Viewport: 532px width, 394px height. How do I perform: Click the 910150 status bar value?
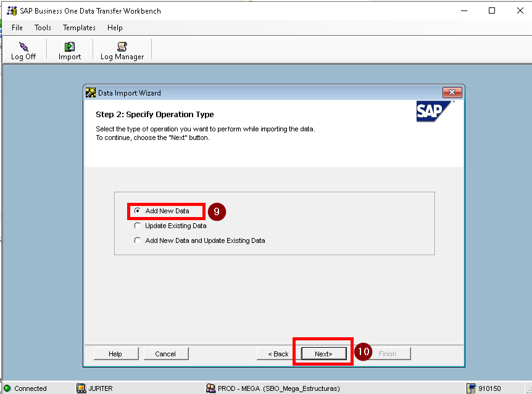(x=489, y=388)
